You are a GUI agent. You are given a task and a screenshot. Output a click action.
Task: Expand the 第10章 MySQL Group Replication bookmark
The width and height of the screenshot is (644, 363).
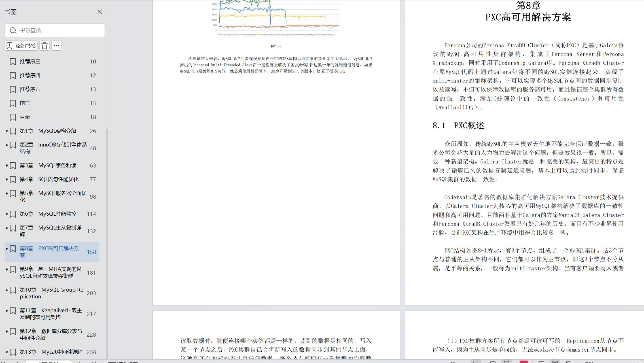[x=7, y=290]
